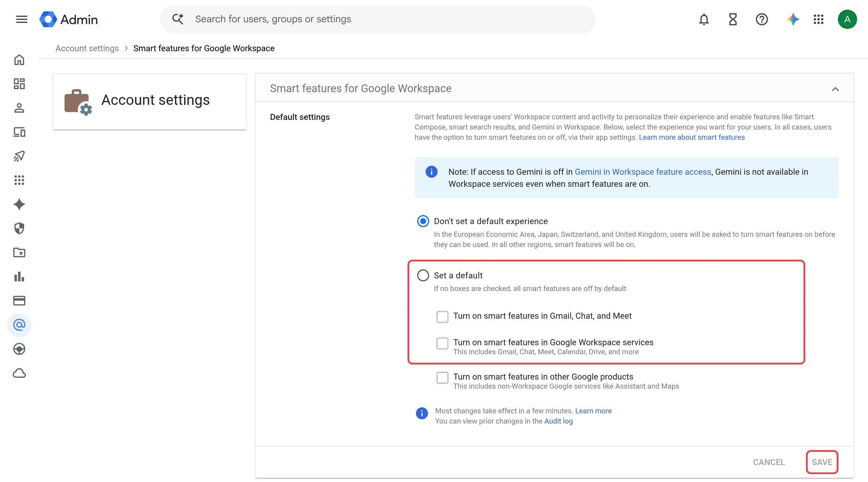
Task: Open Users person icon in sidebar
Action: (x=19, y=108)
